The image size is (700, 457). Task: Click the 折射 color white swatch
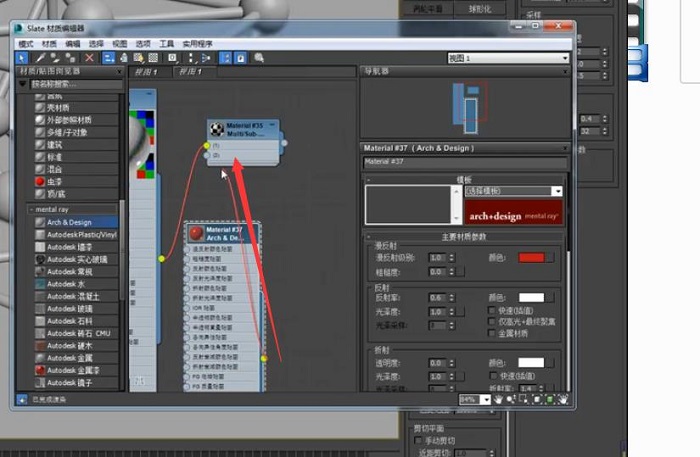click(x=531, y=362)
